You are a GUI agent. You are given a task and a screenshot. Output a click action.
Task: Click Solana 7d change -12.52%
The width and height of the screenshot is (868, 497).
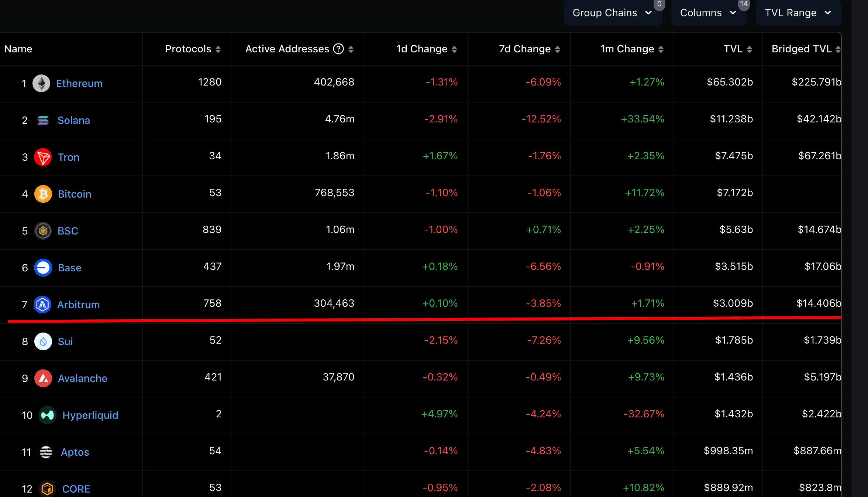(x=541, y=119)
